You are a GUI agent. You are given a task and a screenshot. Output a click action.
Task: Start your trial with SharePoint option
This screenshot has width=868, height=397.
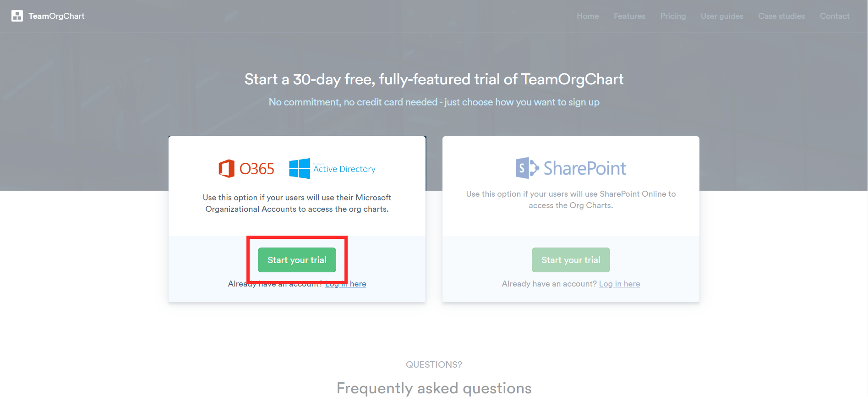pos(571,260)
